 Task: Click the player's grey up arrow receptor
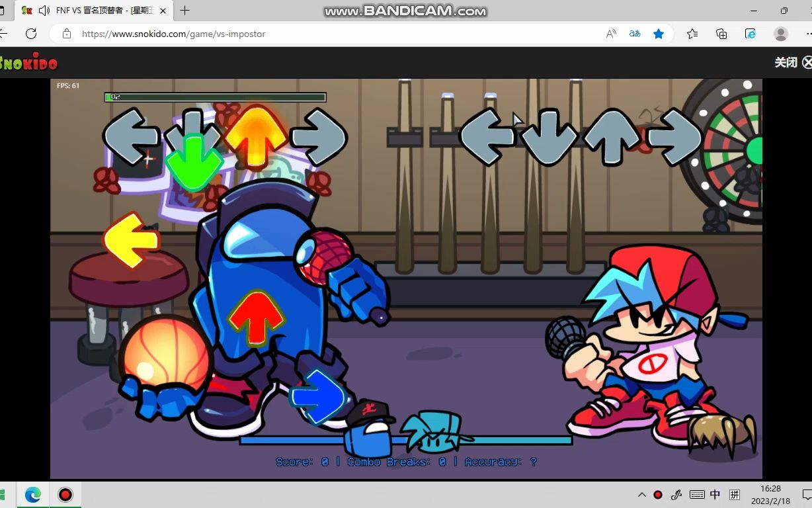pos(612,137)
